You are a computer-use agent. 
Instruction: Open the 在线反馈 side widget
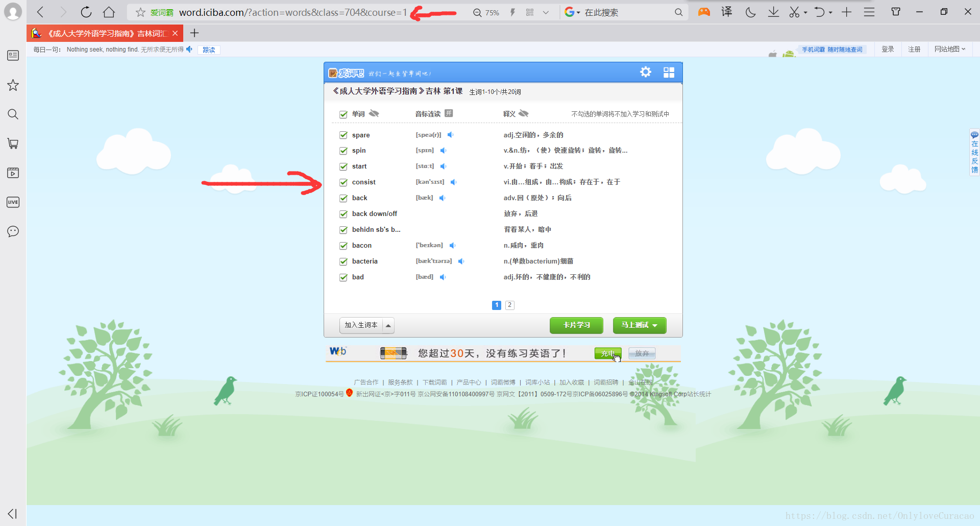(x=974, y=152)
